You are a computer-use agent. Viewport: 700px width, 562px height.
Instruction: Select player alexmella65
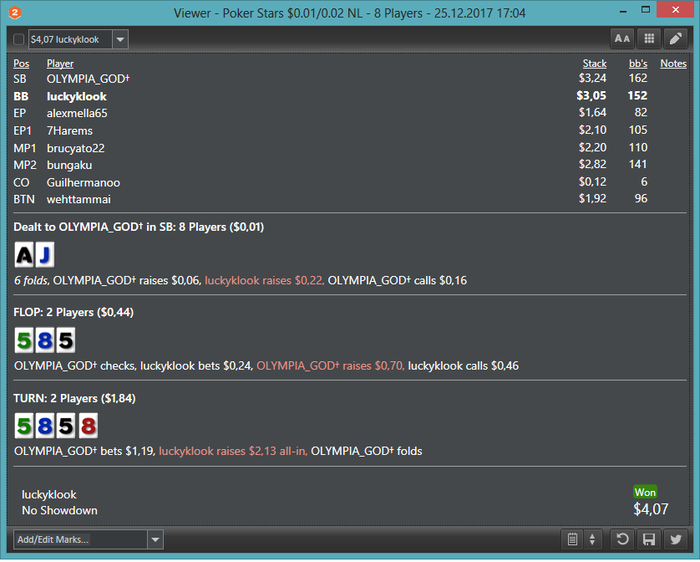tap(77, 113)
